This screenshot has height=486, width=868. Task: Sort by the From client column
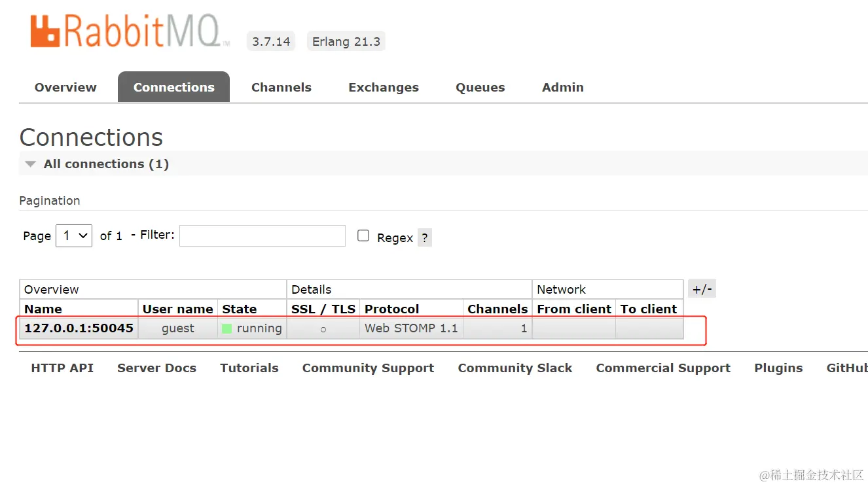pos(574,309)
